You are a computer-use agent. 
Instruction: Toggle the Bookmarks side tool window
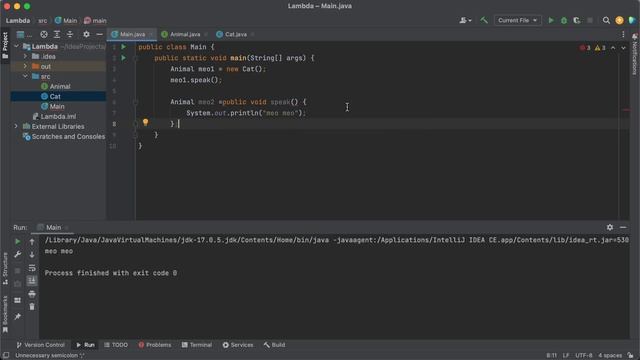coord(5,314)
